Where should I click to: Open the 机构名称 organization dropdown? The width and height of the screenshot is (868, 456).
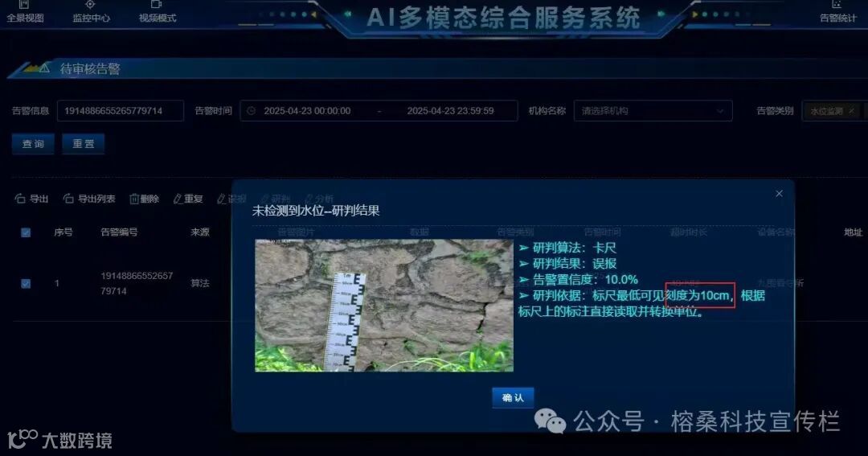(653, 111)
